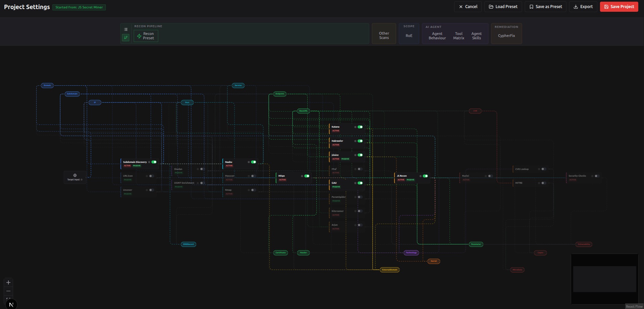The image size is (644, 309).
Task: Open the CypherFix remediation tab
Action: (x=506, y=36)
